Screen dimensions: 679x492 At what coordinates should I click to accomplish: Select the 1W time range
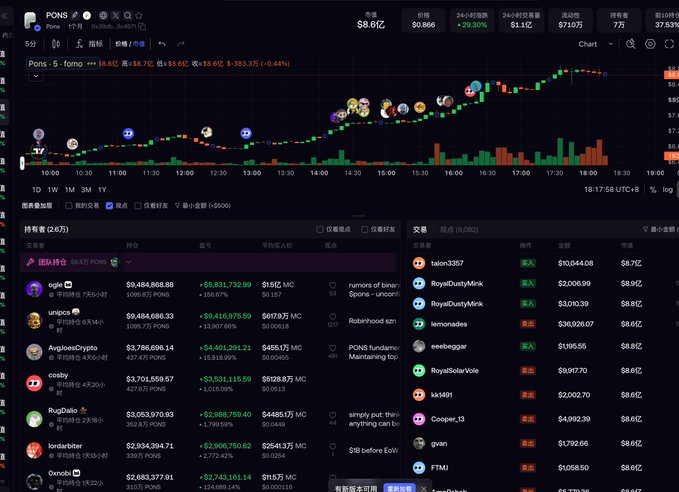[53, 190]
